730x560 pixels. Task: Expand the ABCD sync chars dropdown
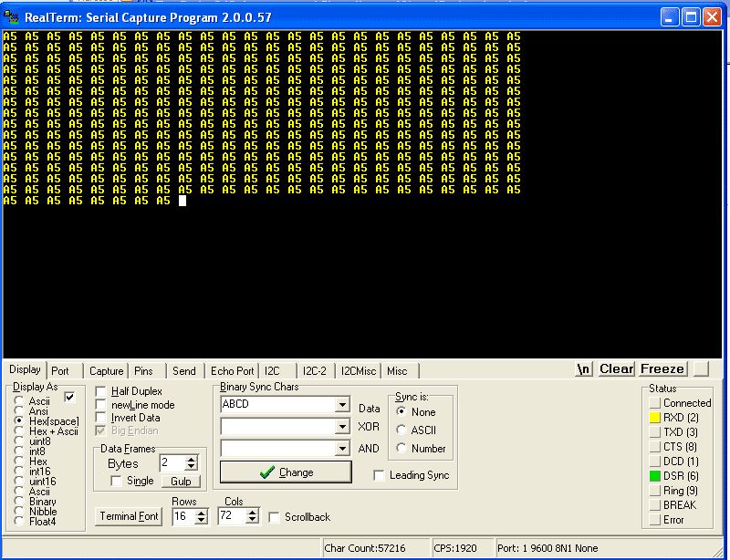tap(342, 404)
